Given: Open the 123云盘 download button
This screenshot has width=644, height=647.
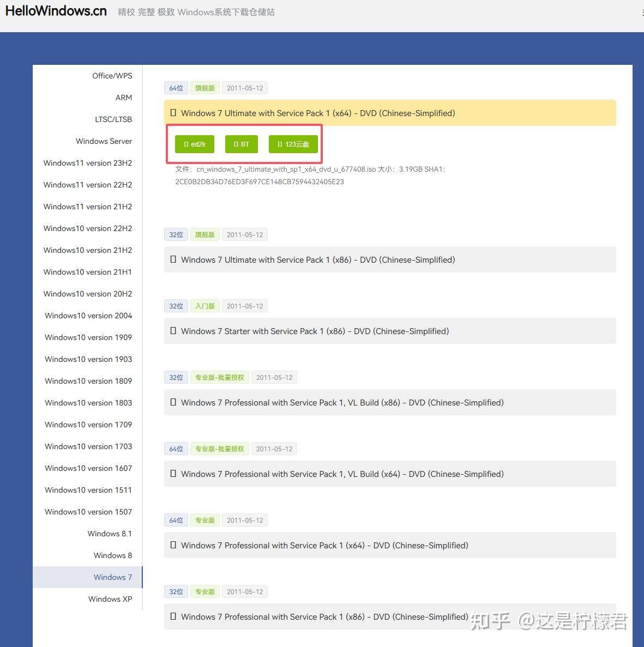Looking at the screenshot, I should pyautogui.click(x=293, y=144).
